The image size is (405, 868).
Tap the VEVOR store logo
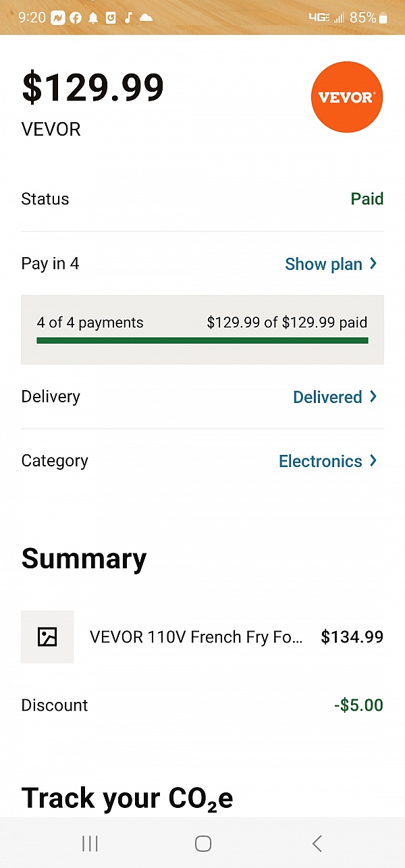(346, 97)
